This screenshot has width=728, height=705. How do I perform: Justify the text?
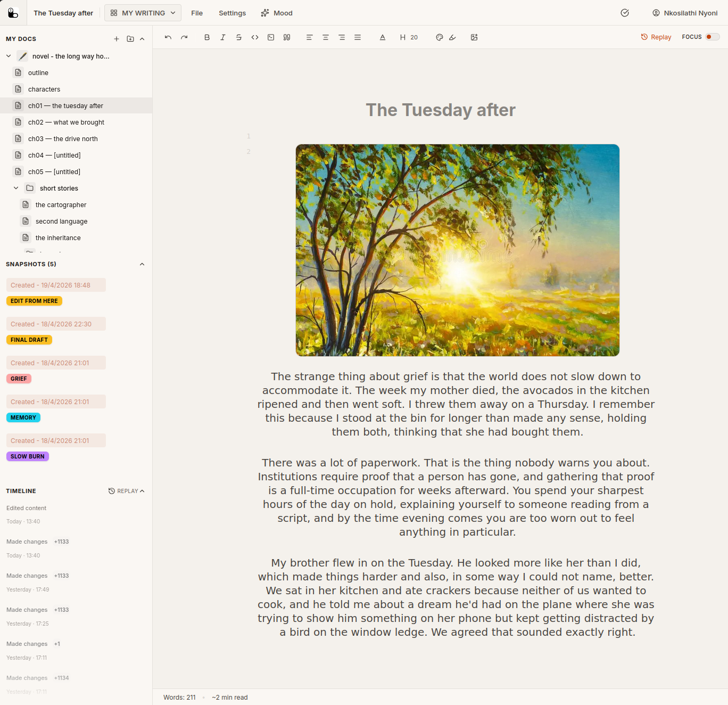[358, 37]
